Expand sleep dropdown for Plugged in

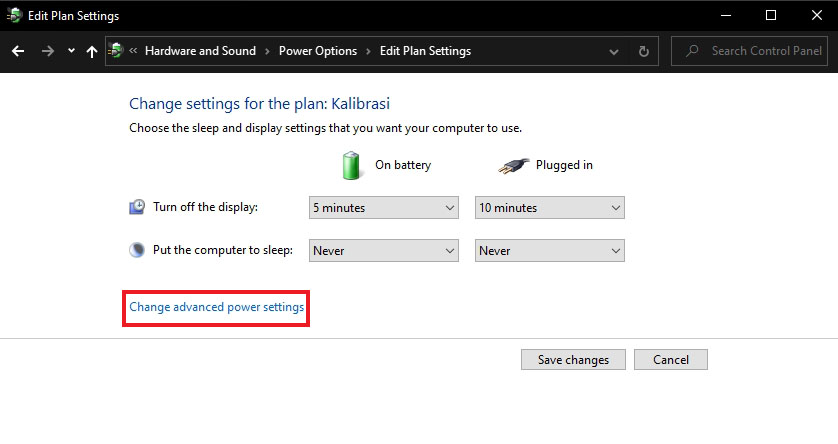point(549,251)
